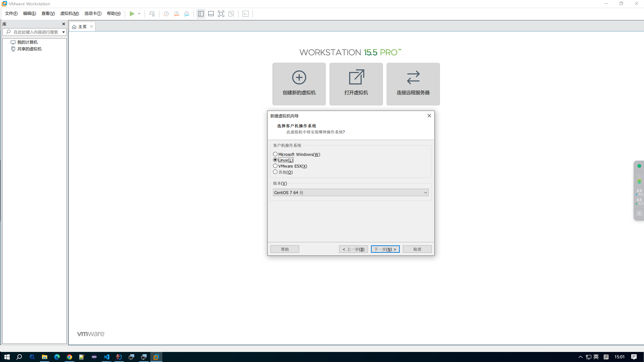This screenshot has width=644, height=362.
Task: Select Microsoft Windows(W) radio button
Action: point(275,154)
